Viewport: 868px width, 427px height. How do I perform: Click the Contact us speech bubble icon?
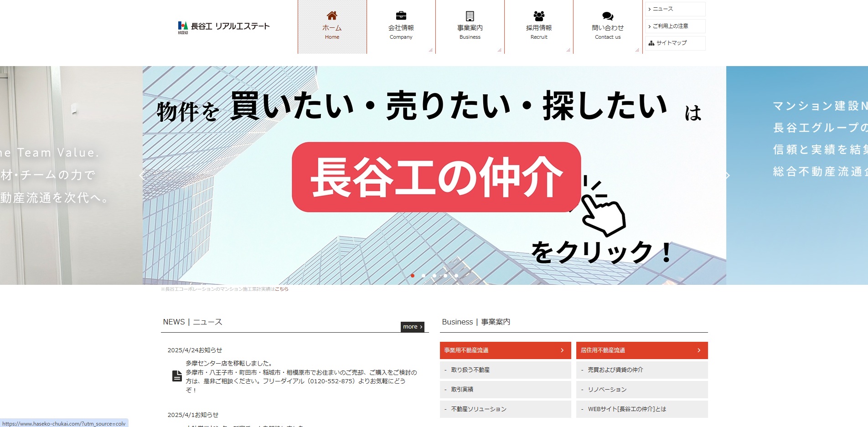click(x=607, y=15)
